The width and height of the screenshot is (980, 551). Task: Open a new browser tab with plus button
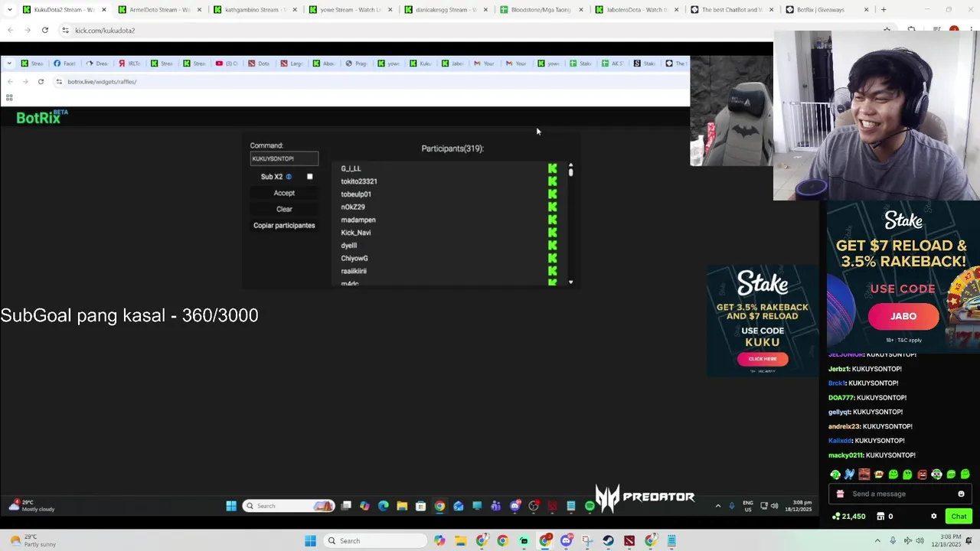pos(884,10)
